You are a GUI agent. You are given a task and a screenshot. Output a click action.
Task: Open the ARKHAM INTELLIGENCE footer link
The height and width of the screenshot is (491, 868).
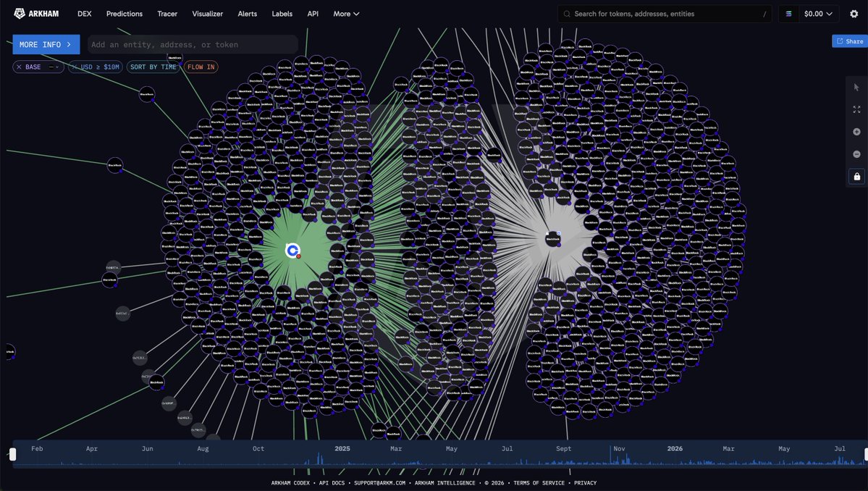(445, 483)
